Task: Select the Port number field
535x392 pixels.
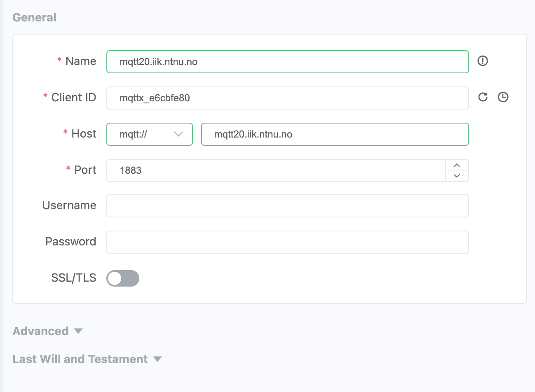Action: [x=276, y=170]
